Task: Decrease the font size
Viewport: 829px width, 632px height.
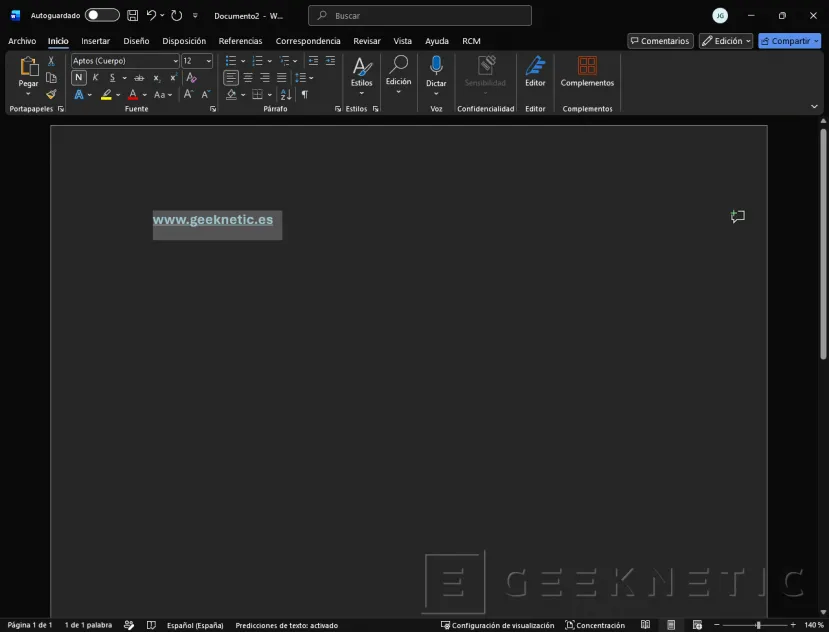Action: [206, 95]
